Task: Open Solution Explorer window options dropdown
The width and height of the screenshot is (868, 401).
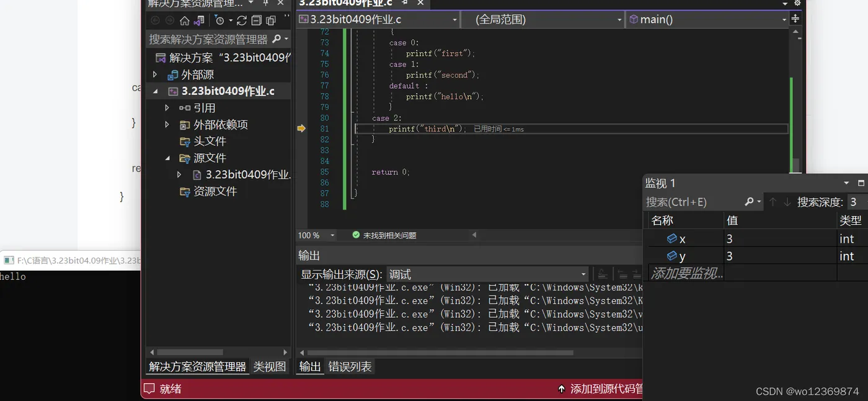Action: point(252,3)
